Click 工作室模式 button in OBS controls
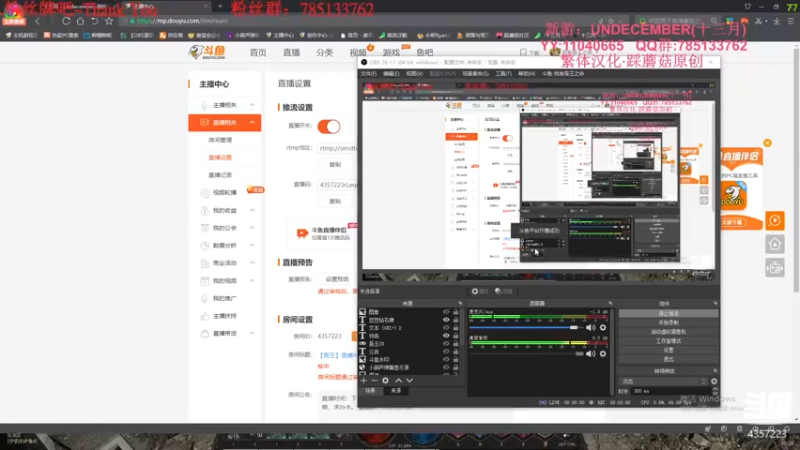This screenshot has width=800, height=450. [x=668, y=341]
